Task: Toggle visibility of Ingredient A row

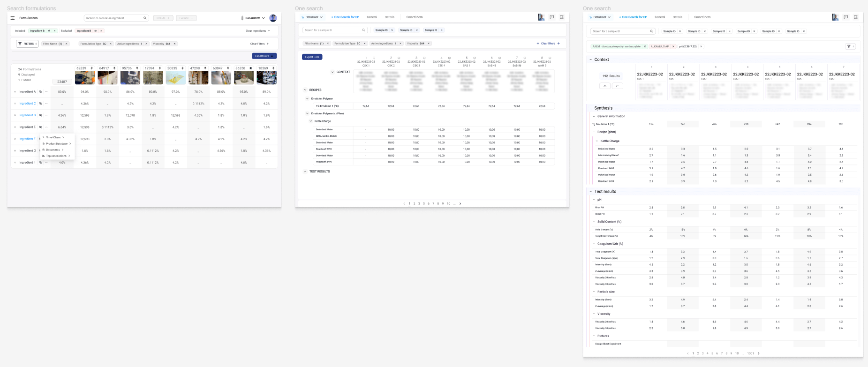Action: pyautogui.click(x=40, y=92)
